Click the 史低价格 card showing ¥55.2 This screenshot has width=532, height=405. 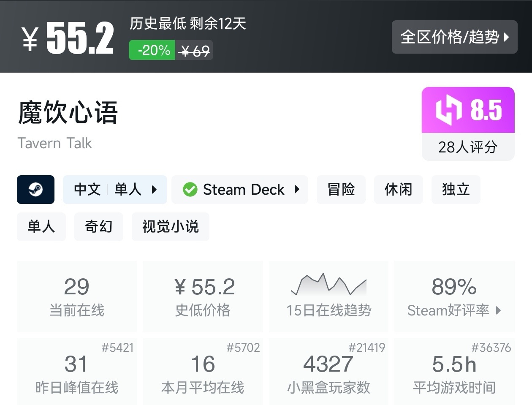203,296
